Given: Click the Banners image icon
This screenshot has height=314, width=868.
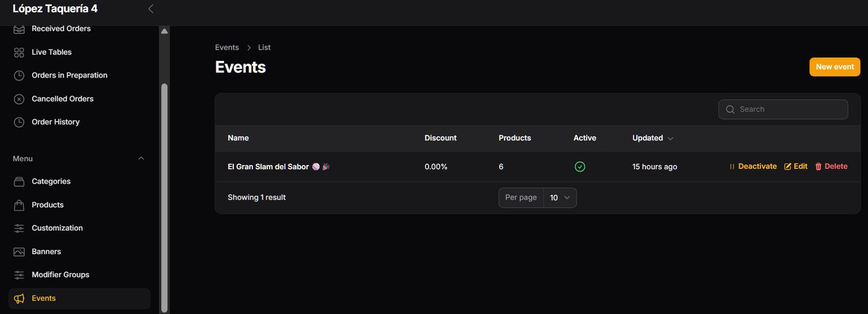Looking at the screenshot, I should click(19, 252).
